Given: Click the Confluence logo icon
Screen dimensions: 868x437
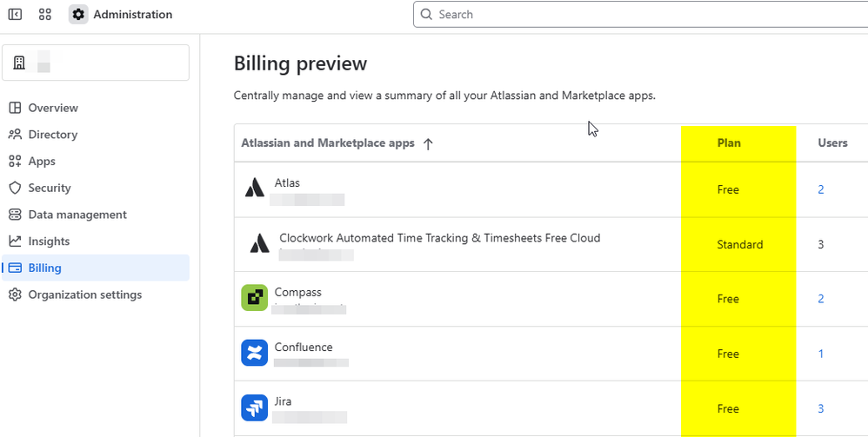Looking at the screenshot, I should 255,353.
